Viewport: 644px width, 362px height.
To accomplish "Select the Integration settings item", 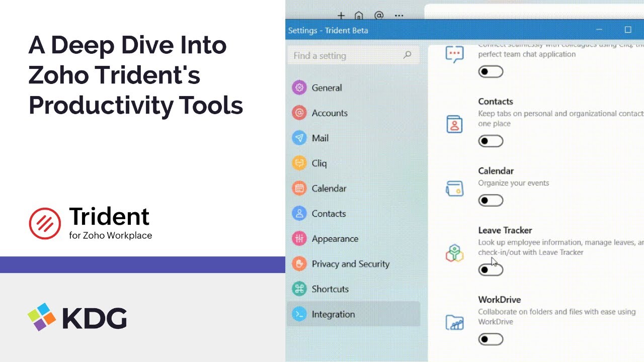I will (x=353, y=314).
